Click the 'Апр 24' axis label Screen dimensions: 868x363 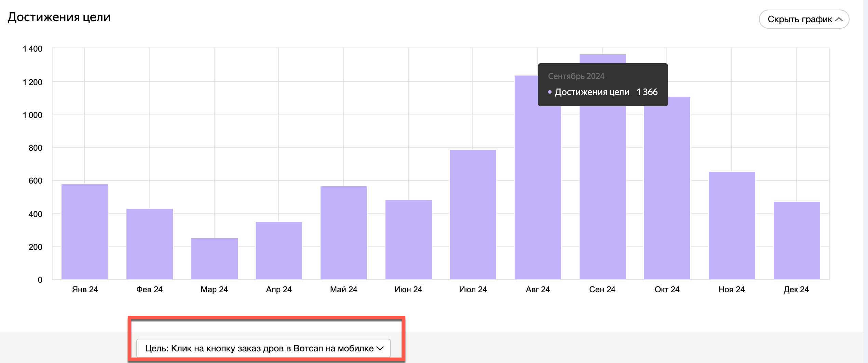click(279, 290)
